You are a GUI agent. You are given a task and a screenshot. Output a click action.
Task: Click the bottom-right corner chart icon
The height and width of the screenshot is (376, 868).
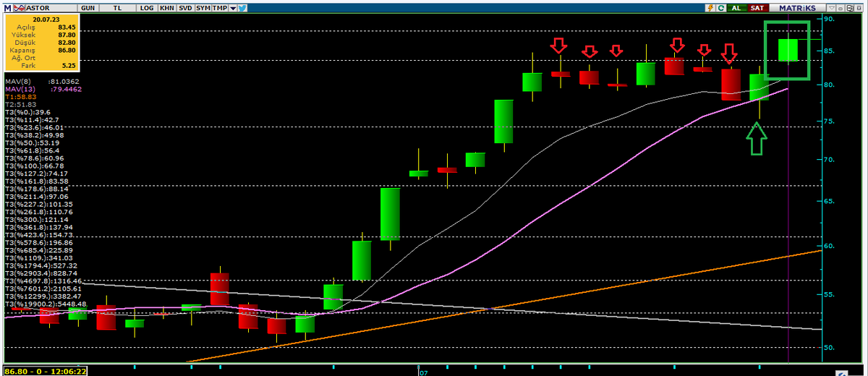842,372
